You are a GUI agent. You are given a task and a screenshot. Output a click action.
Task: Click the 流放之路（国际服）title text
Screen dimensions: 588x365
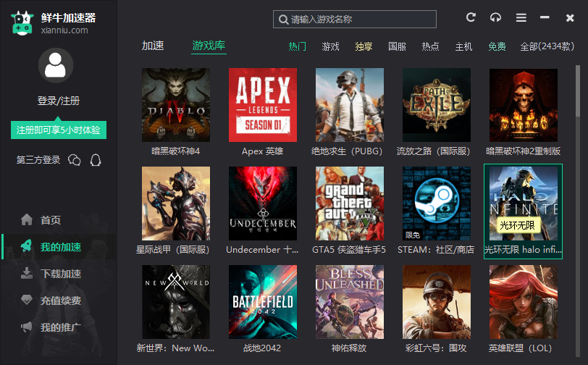[x=433, y=151]
